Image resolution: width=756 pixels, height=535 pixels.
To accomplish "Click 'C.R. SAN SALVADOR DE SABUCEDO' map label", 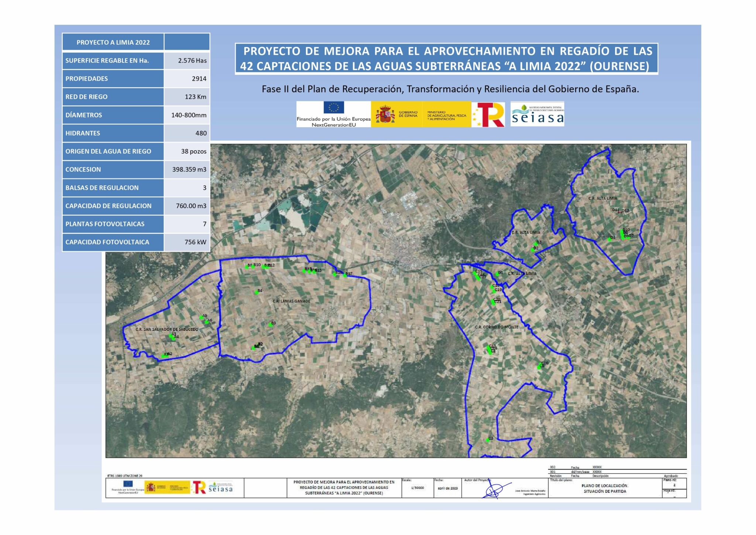I will [x=167, y=329].
